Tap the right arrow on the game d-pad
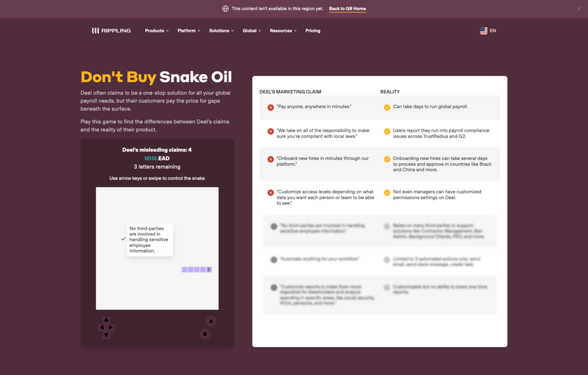The image size is (588, 375). pyautogui.click(x=111, y=327)
